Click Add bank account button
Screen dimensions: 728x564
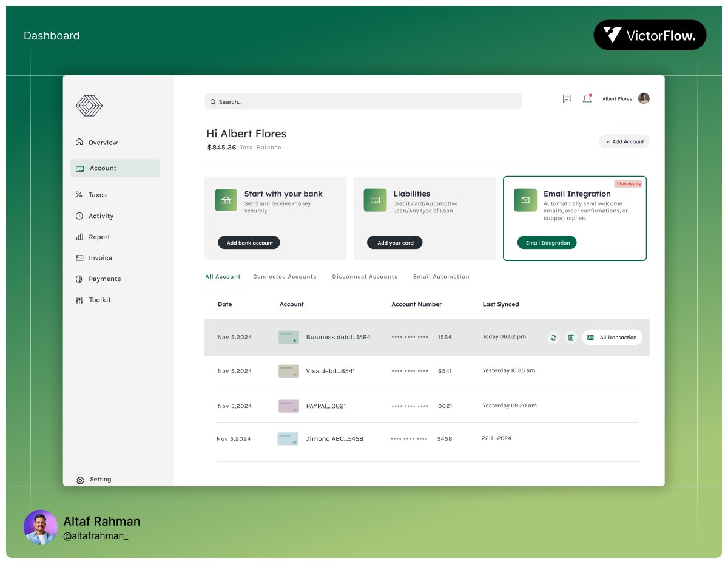(x=249, y=243)
